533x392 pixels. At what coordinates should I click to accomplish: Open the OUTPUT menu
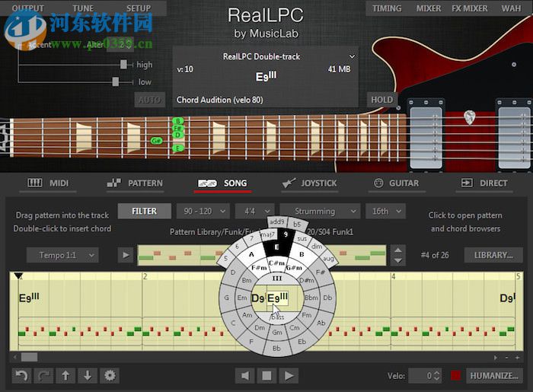click(x=28, y=8)
